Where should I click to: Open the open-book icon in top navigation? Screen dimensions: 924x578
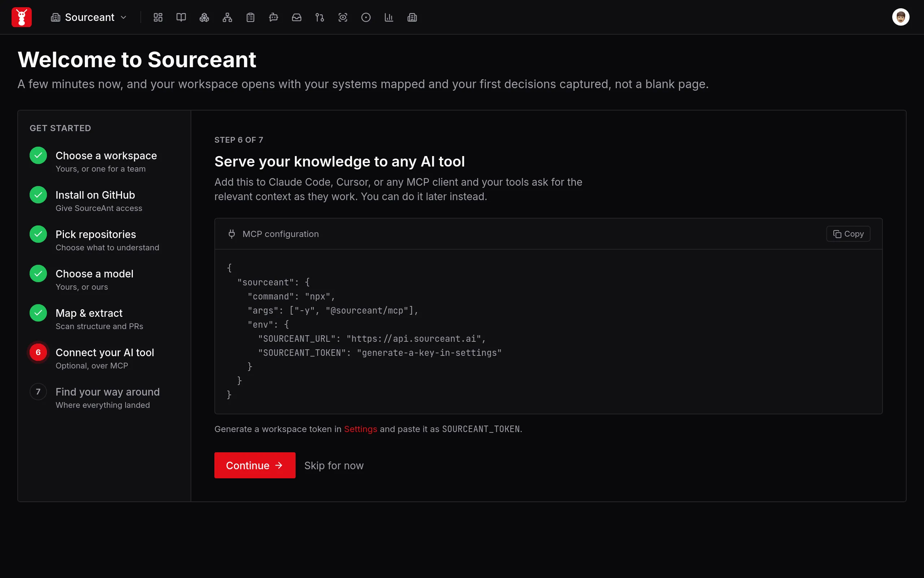[181, 17]
